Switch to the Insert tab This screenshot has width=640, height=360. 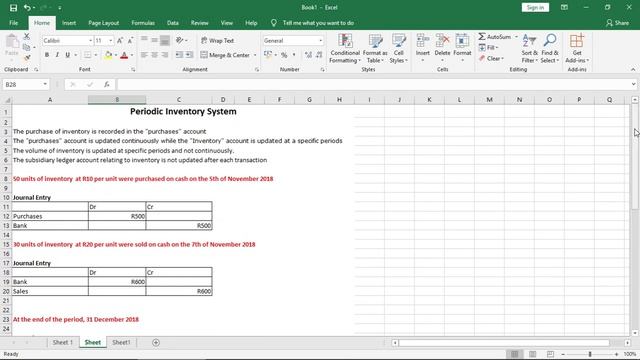69,23
